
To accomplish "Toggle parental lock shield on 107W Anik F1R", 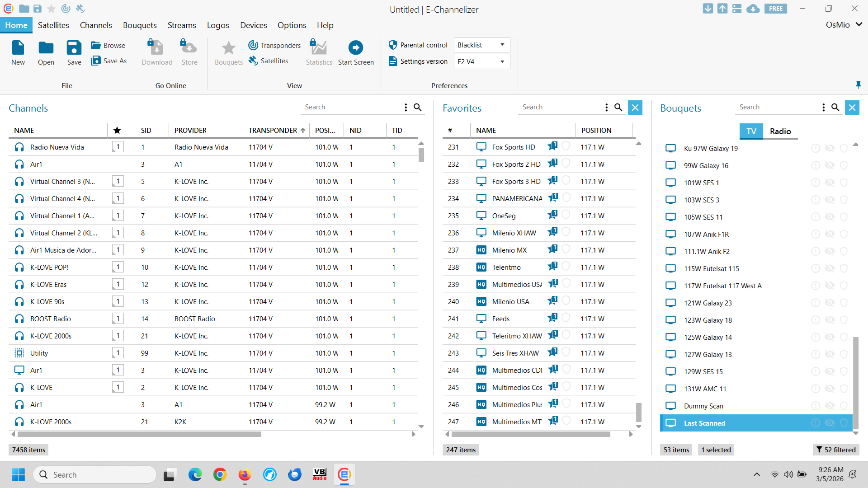I will (x=844, y=234).
